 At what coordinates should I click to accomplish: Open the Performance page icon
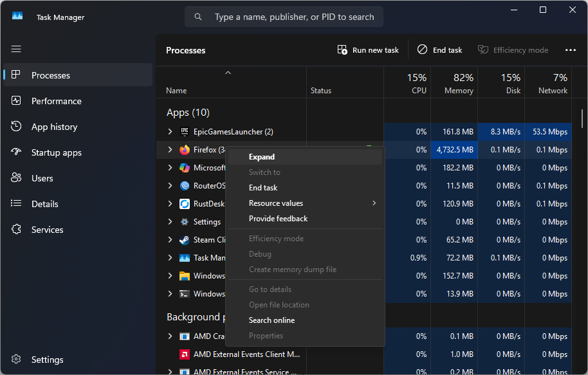coord(17,101)
